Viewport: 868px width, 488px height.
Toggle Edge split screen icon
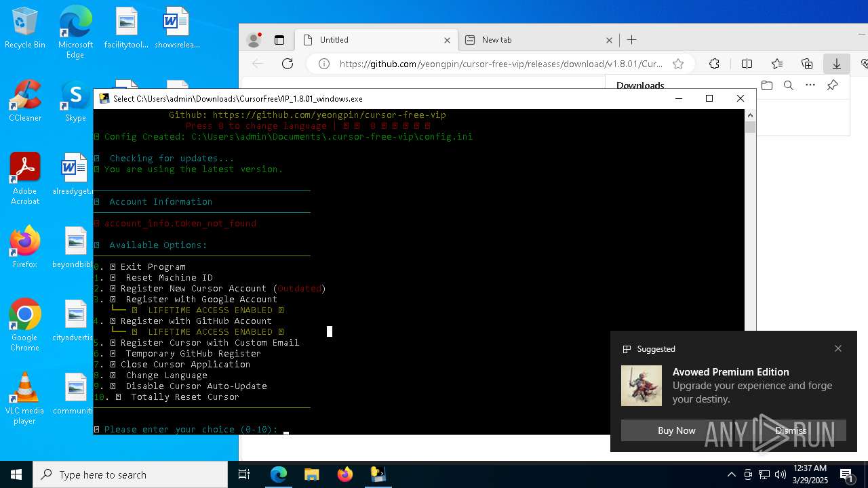tap(747, 64)
